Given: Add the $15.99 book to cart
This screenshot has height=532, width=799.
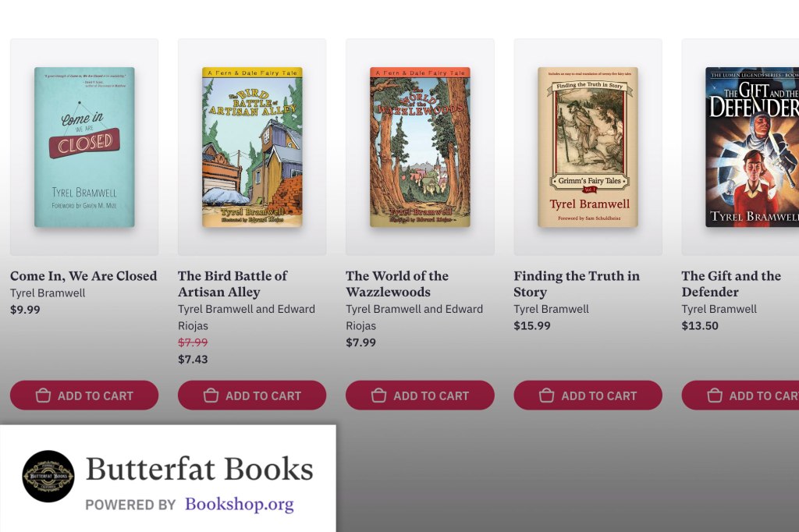Looking at the screenshot, I should point(588,395).
